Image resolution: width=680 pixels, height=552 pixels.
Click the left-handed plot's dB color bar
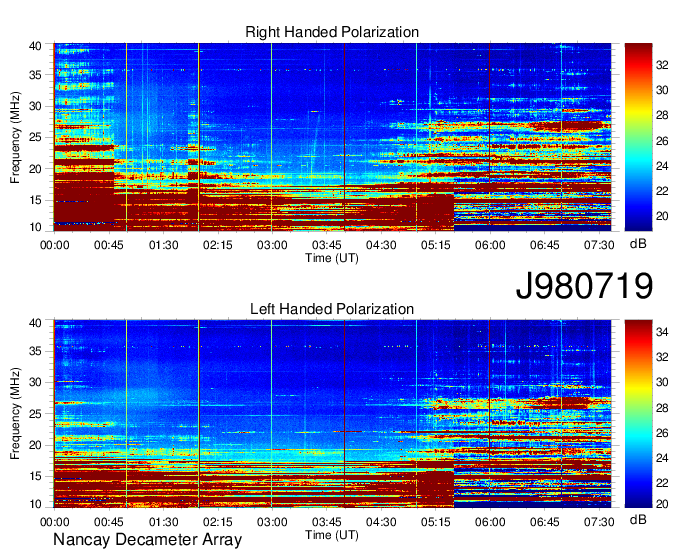point(638,414)
